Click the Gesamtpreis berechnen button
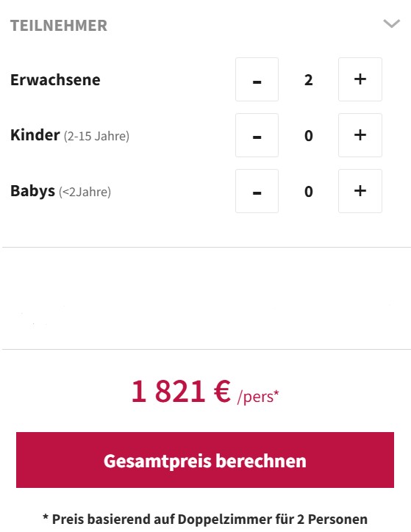 pyautogui.click(x=205, y=460)
